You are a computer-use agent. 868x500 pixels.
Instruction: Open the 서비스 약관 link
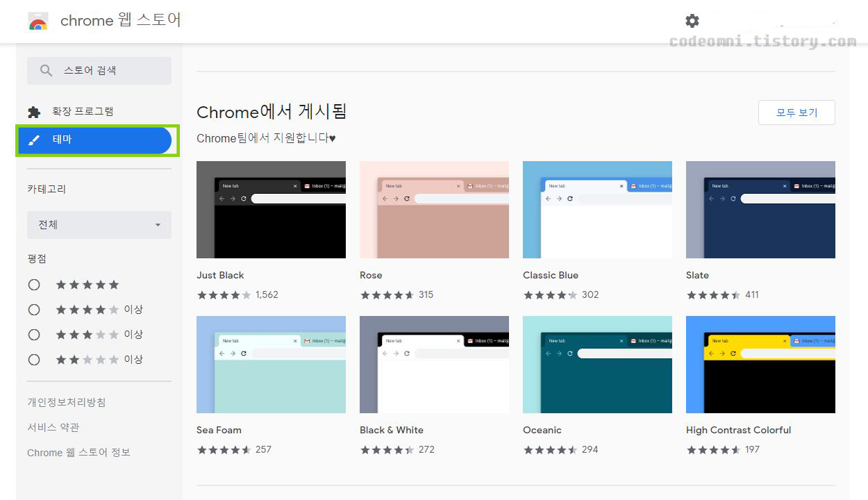pyautogui.click(x=53, y=427)
